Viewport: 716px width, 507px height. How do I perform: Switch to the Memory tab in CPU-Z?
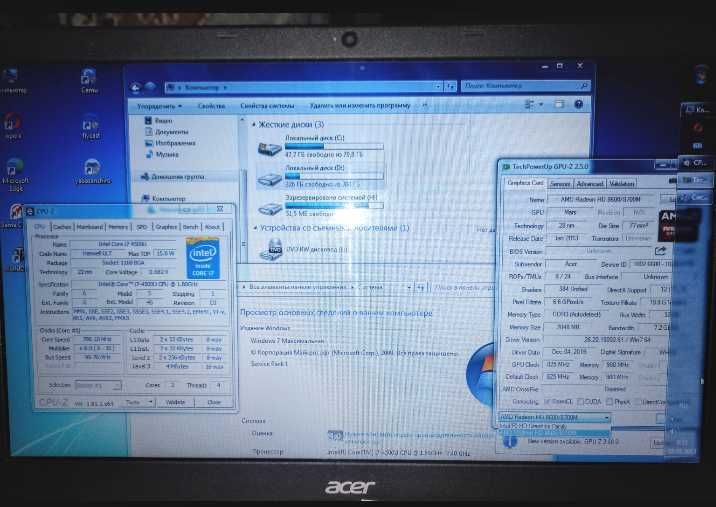118,227
